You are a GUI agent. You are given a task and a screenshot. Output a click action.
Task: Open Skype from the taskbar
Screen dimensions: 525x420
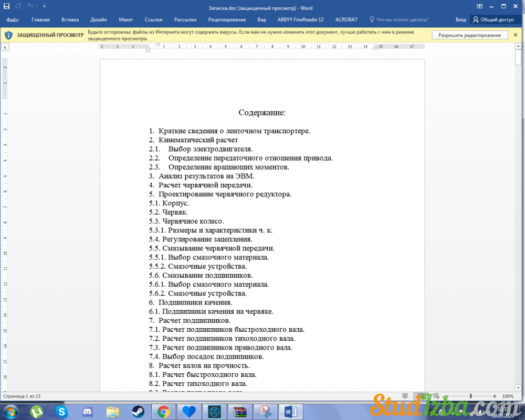click(61, 412)
